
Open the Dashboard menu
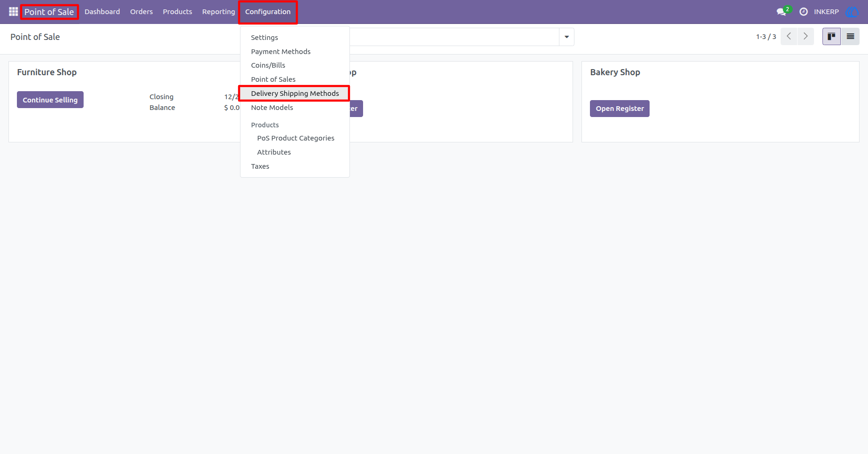(x=102, y=12)
